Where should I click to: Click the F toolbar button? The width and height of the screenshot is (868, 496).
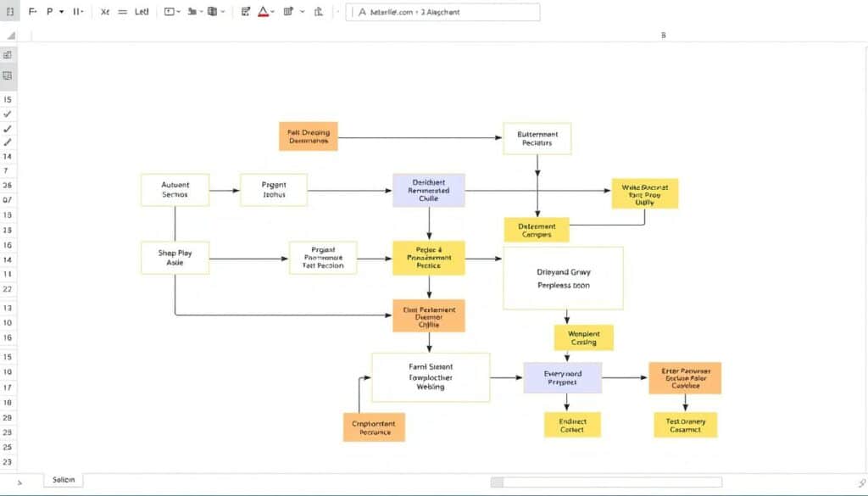point(33,11)
